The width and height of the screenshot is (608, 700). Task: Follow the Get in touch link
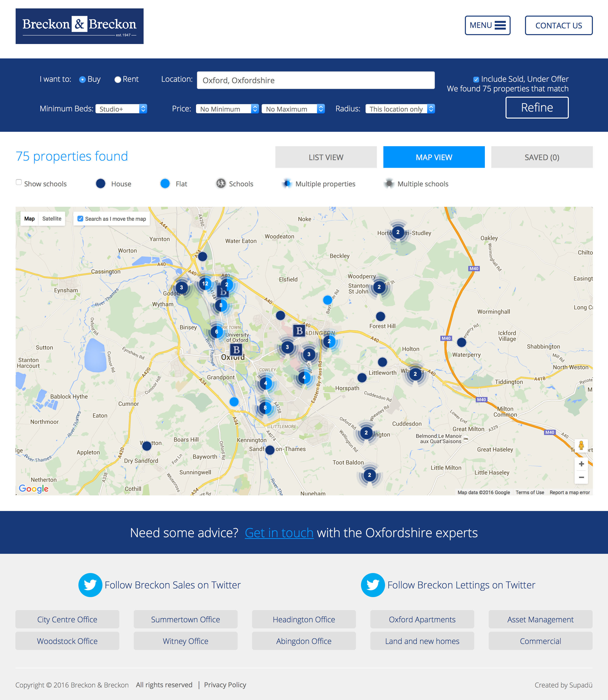(x=279, y=533)
